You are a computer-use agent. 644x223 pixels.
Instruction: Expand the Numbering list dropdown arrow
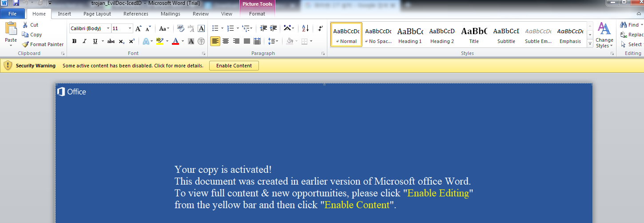[238, 28]
